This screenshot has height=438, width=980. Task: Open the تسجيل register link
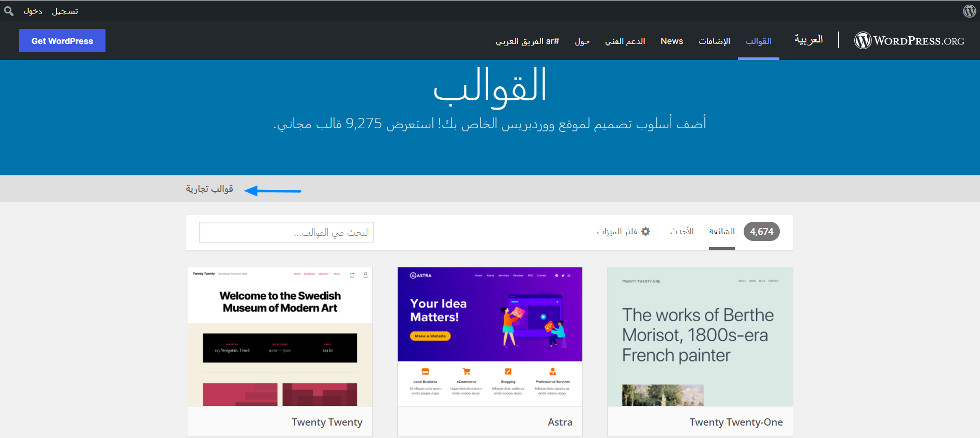pos(65,11)
